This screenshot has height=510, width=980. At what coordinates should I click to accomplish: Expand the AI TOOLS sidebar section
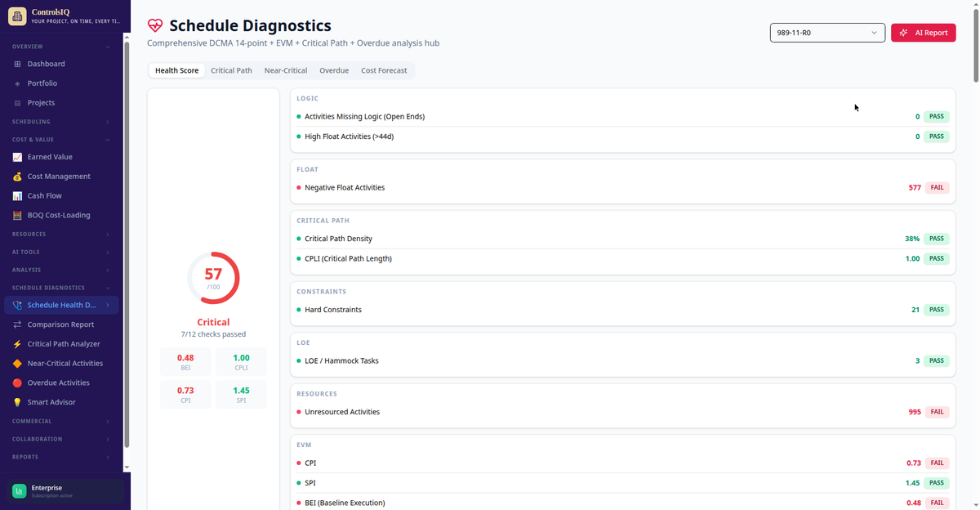pyautogui.click(x=61, y=253)
